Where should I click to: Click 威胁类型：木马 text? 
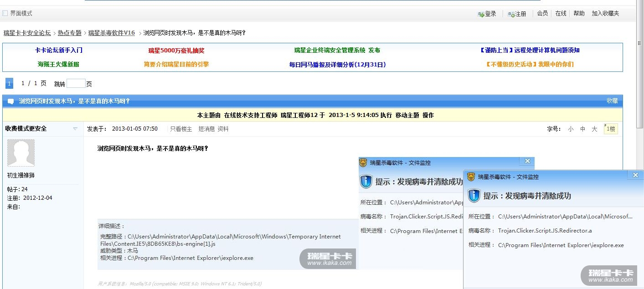coord(119,251)
